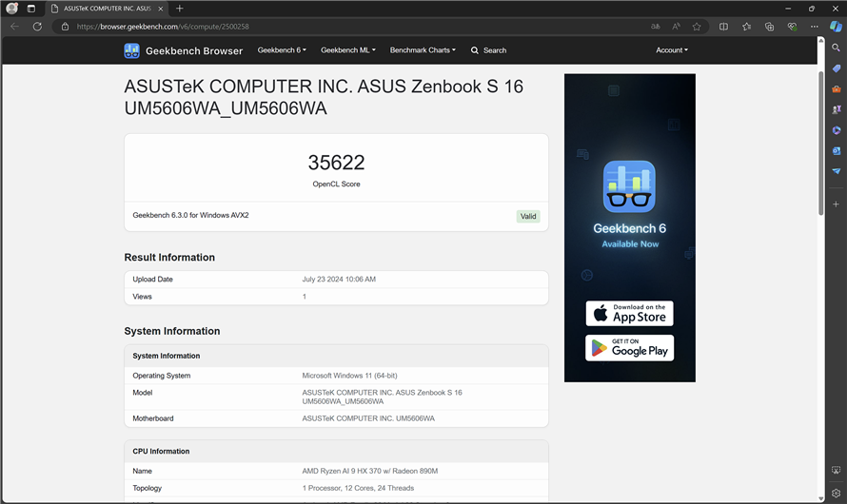Click the scrollbar down arrow
Viewport: 847px width, 504px height.
pos(820,498)
